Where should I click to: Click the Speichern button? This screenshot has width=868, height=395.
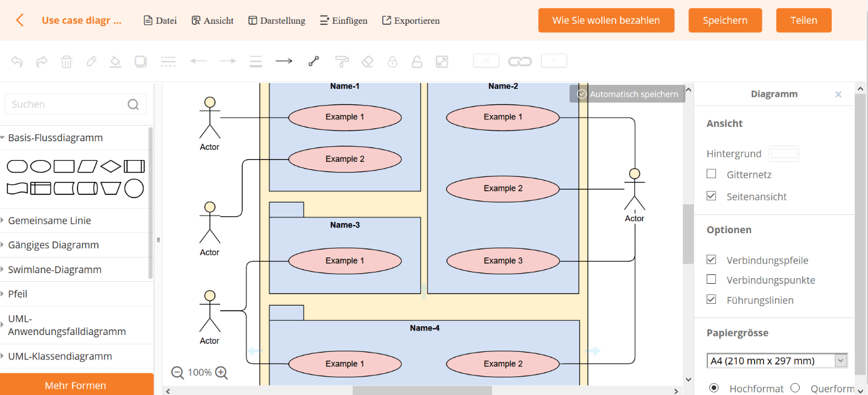click(725, 20)
